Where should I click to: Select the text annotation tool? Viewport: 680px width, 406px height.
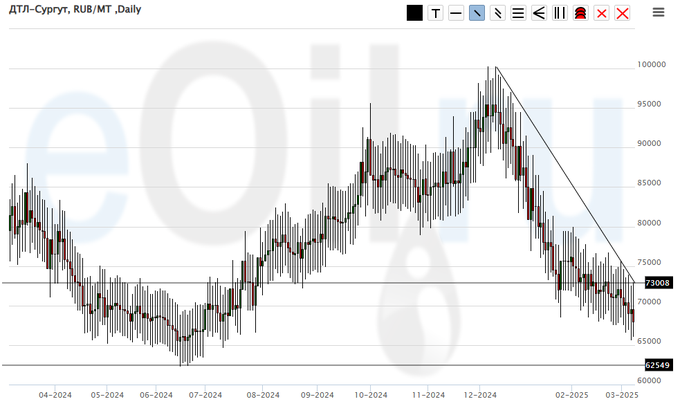click(436, 13)
